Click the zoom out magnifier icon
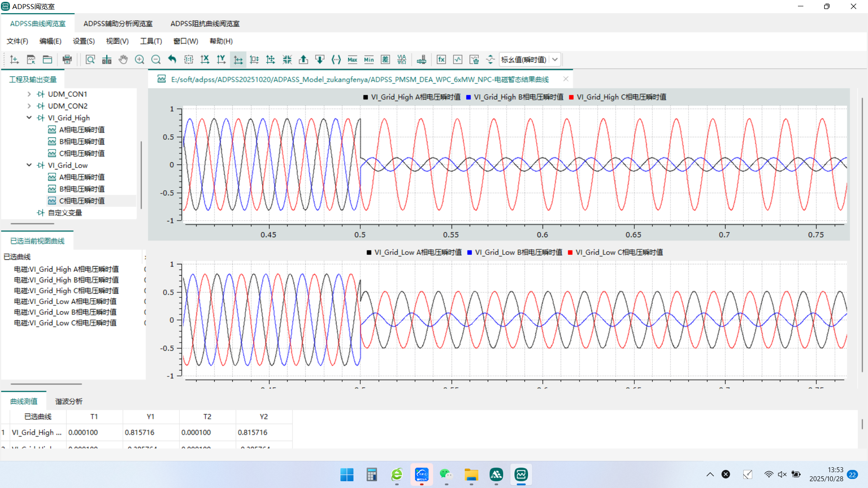 pos(156,60)
